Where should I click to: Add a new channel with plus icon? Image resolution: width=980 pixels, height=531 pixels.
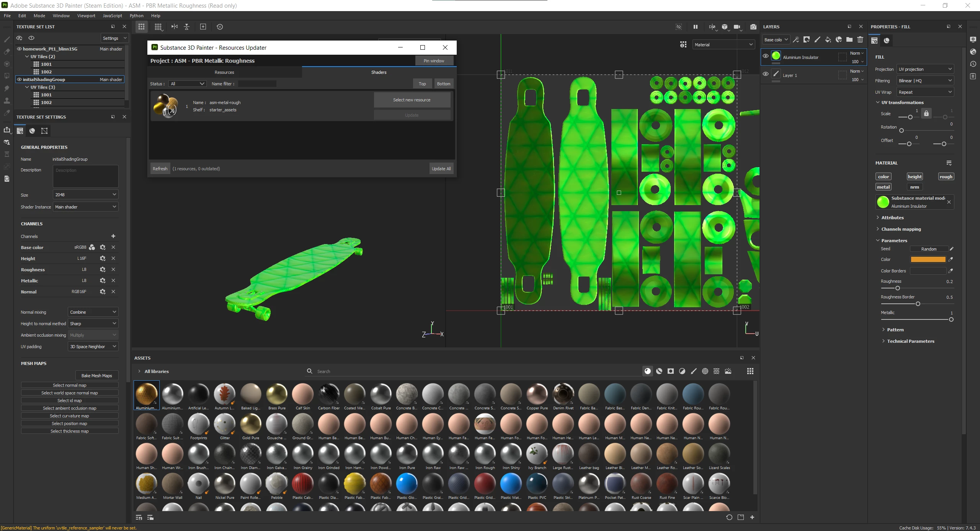[x=113, y=236]
